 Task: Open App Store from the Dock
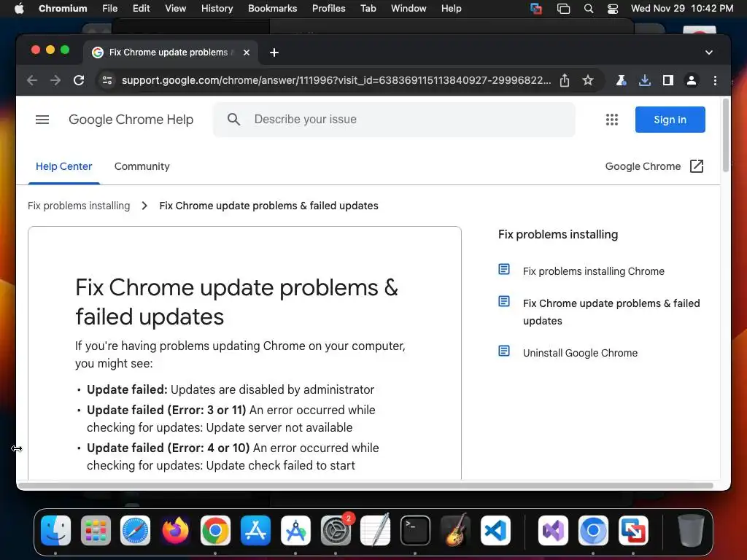click(255, 530)
